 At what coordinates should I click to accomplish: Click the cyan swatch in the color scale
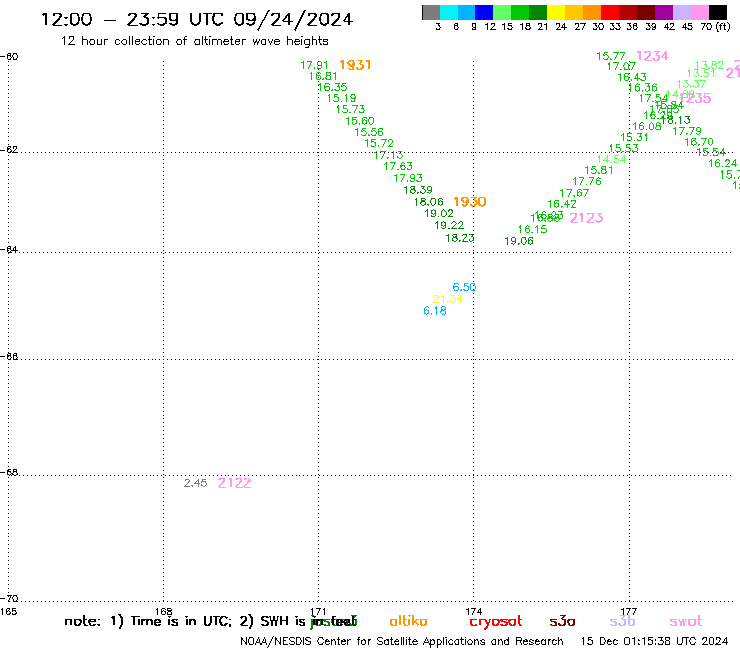click(x=449, y=12)
